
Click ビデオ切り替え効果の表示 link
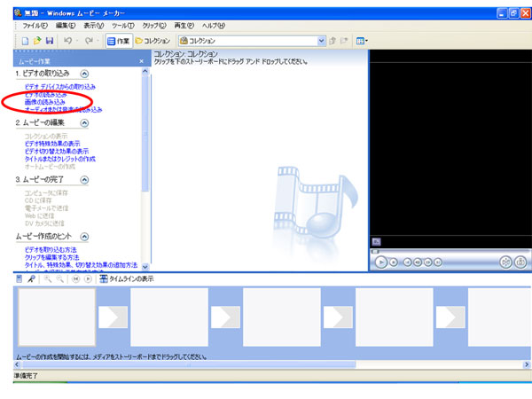click(x=57, y=152)
